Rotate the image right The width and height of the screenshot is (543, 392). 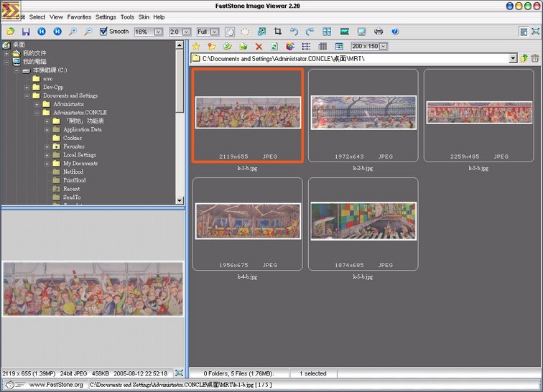pyautogui.click(x=310, y=32)
